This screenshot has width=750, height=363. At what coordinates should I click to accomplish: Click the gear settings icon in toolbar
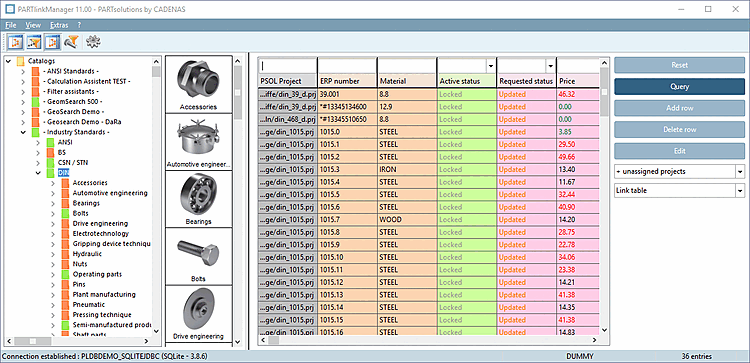coord(93,42)
